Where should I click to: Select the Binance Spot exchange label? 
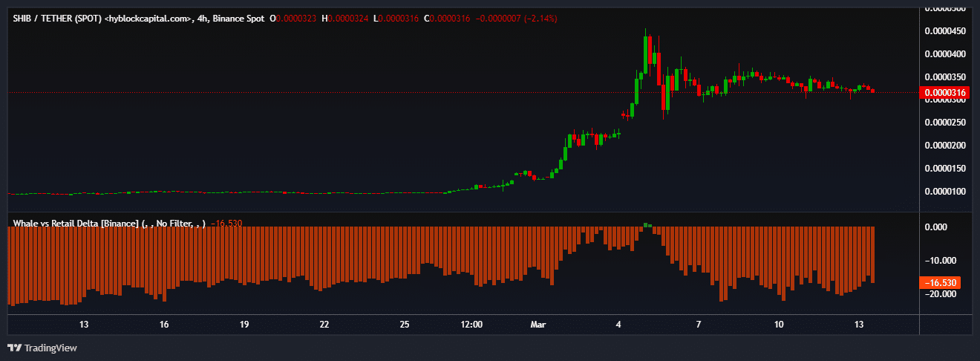[x=238, y=18]
